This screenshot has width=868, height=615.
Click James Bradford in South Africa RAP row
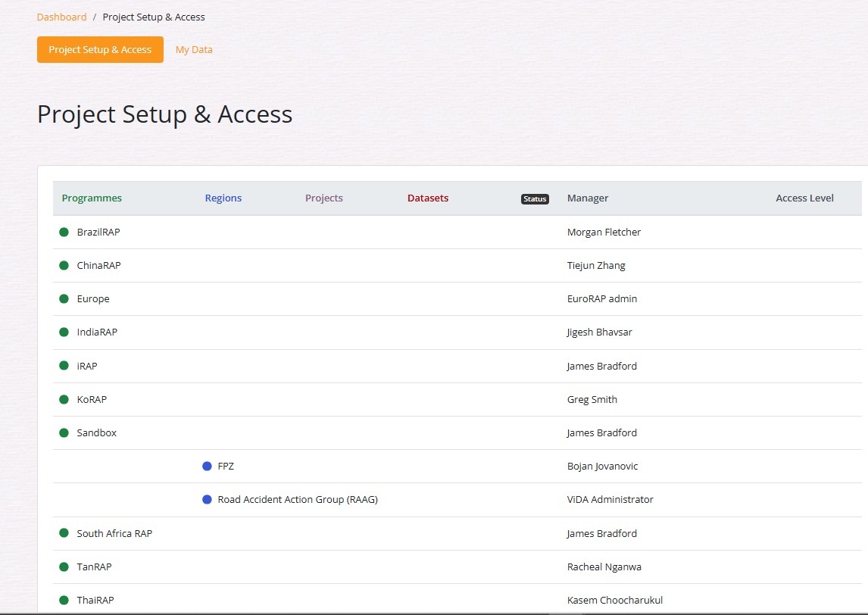point(601,533)
